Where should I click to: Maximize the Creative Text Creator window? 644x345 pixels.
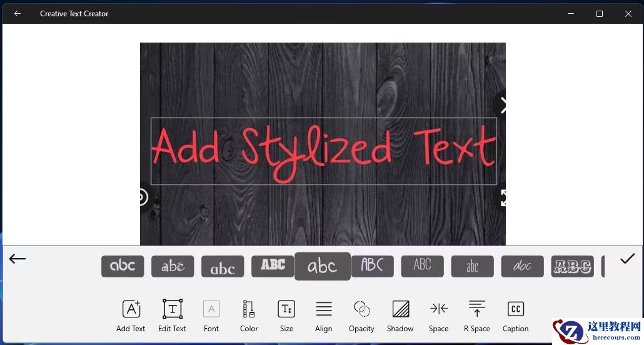point(600,14)
